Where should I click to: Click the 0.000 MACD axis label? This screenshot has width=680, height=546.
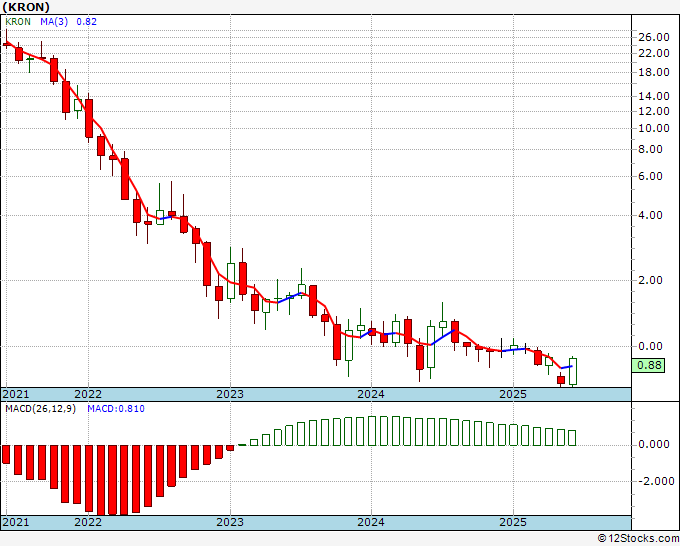click(x=654, y=445)
